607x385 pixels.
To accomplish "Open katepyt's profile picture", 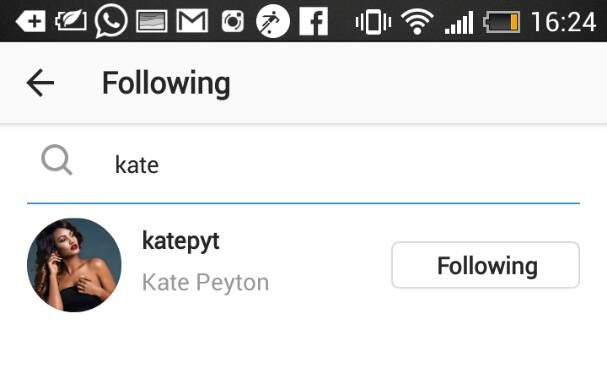I will [x=74, y=265].
